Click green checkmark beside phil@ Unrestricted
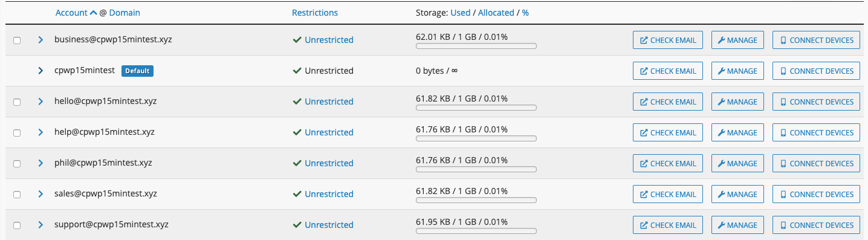This screenshot has height=240, width=868. (297, 163)
